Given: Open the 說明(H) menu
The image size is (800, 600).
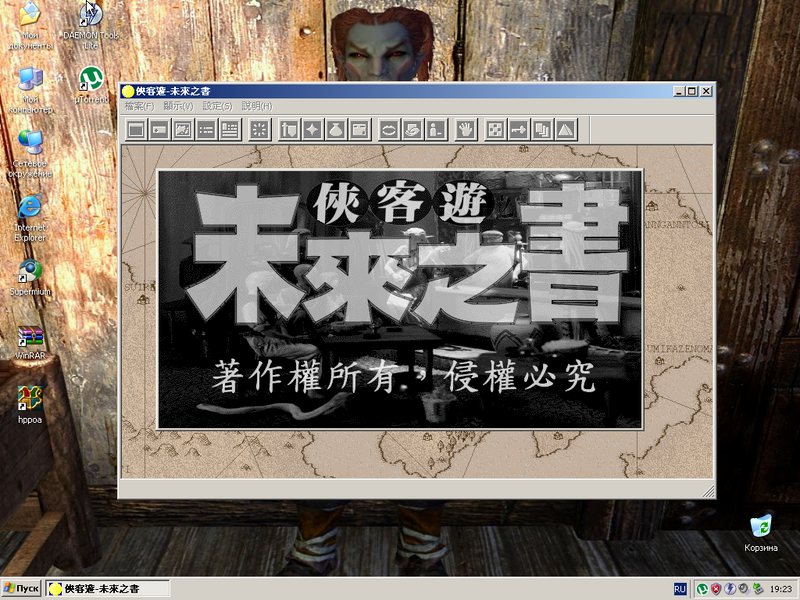Looking at the screenshot, I should (257, 106).
